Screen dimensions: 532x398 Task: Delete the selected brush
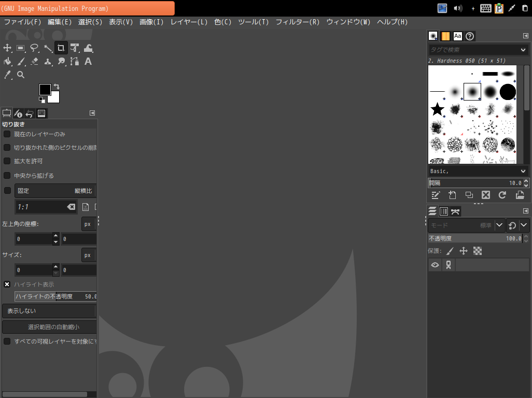(x=486, y=195)
